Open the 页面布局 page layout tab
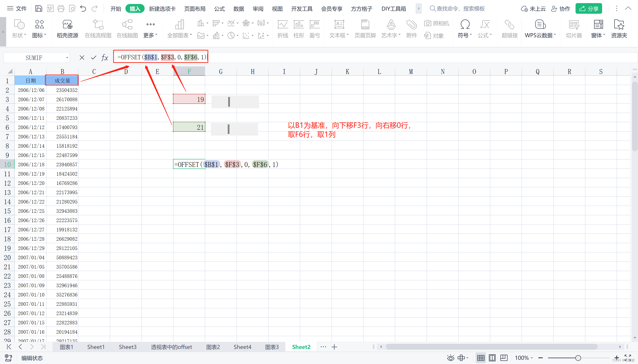This screenshot has width=638, height=364. coord(195,9)
